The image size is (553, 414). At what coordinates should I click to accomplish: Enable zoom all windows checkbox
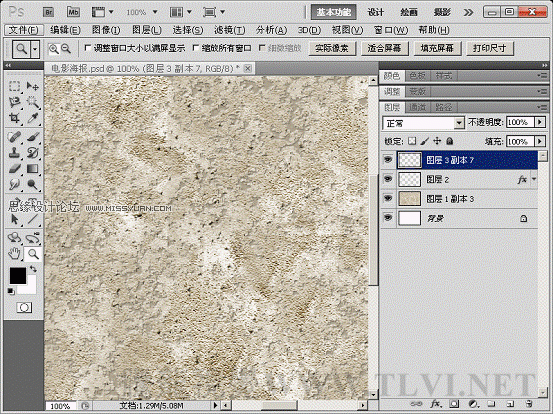(x=196, y=48)
